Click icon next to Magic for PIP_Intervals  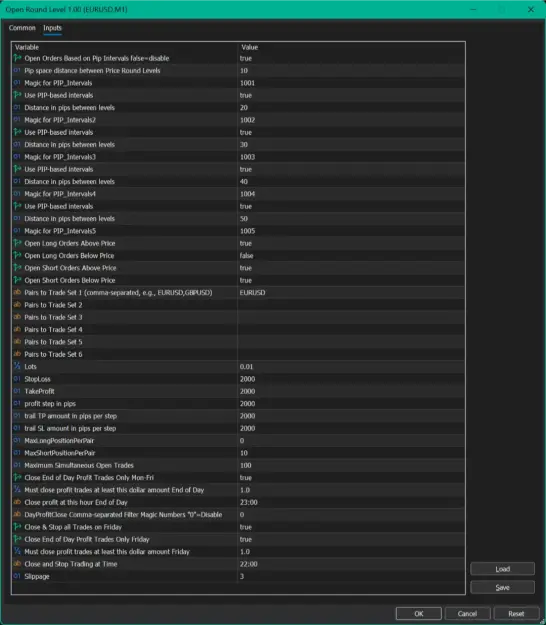17,83
